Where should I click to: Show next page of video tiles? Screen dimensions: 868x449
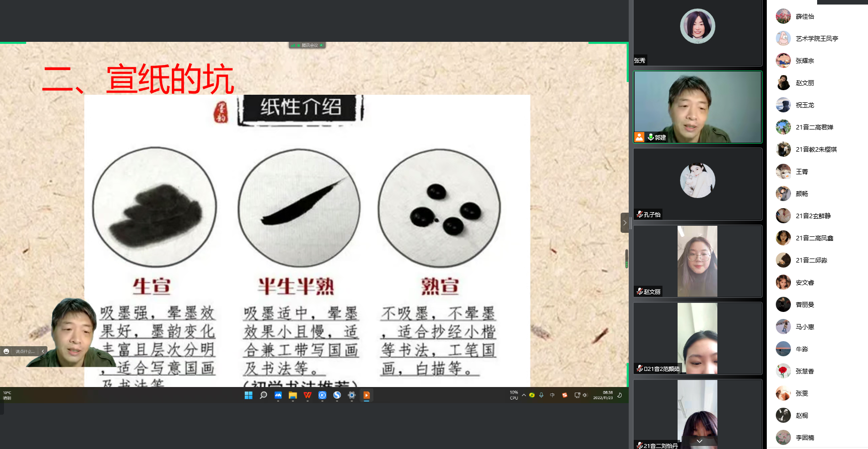[699, 441]
